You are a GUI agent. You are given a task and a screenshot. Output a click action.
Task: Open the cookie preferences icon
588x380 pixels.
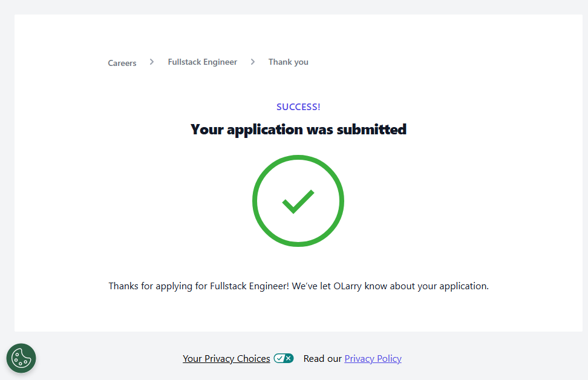click(21, 358)
